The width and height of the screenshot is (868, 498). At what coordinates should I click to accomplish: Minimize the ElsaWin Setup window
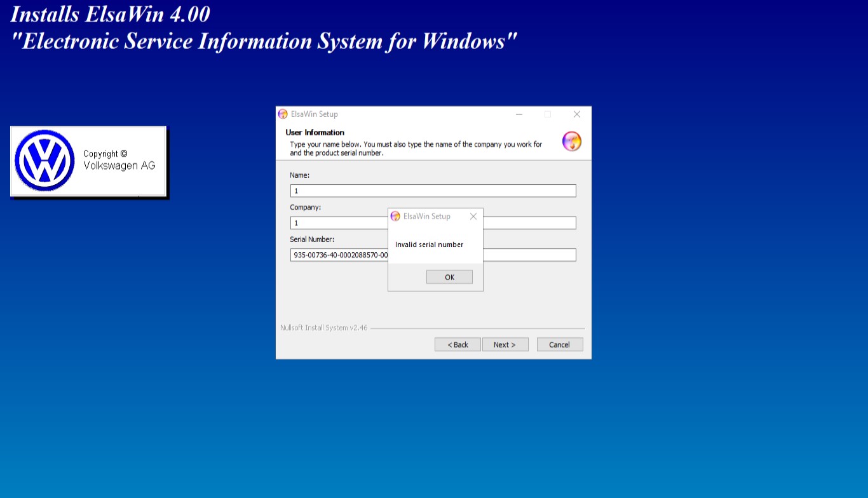point(519,114)
